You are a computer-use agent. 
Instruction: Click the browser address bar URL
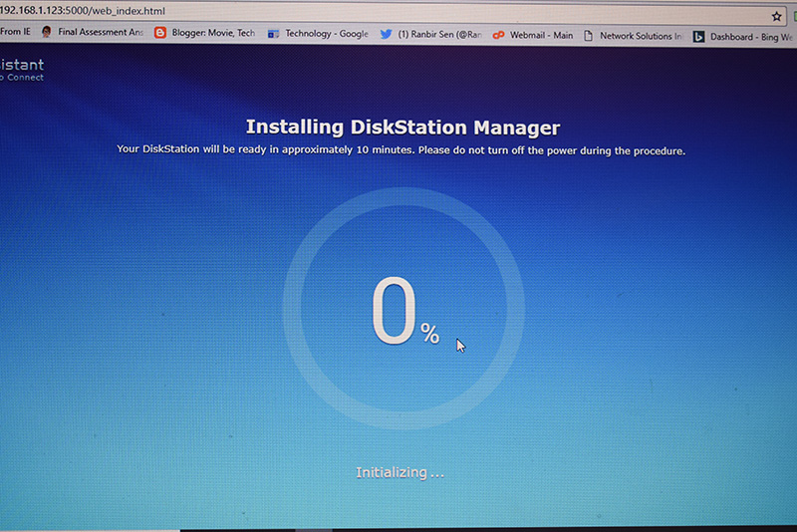[83, 11]
